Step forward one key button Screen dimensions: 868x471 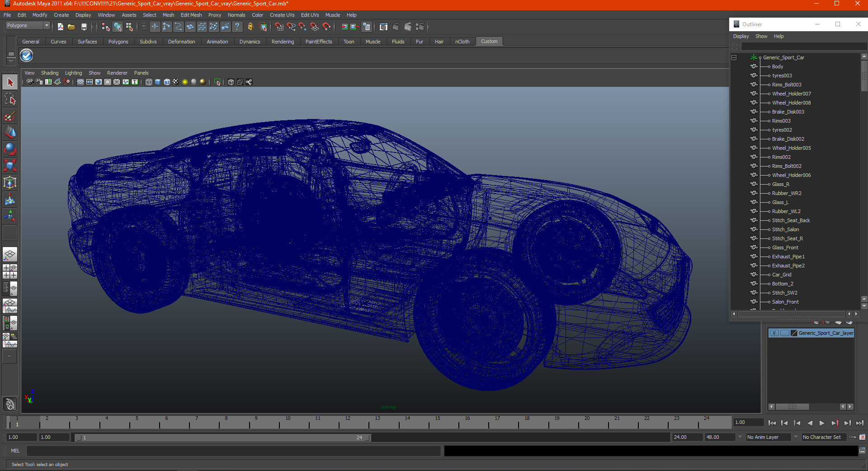(835, 423)
